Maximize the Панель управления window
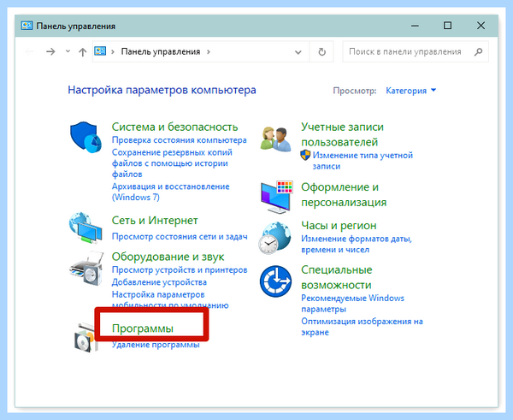The width and height of the screenshot is (513, 420). (x=447, y=26)
